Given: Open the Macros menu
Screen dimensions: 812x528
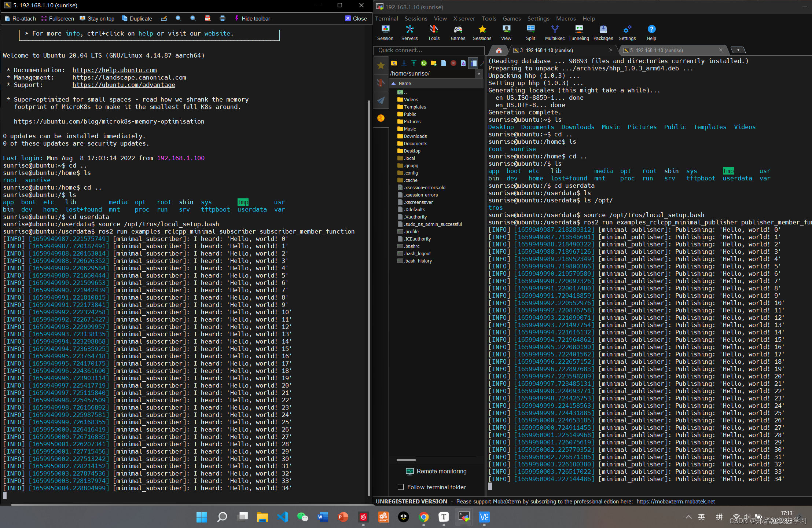Looking at the screenshot, I should click(566, 19).
